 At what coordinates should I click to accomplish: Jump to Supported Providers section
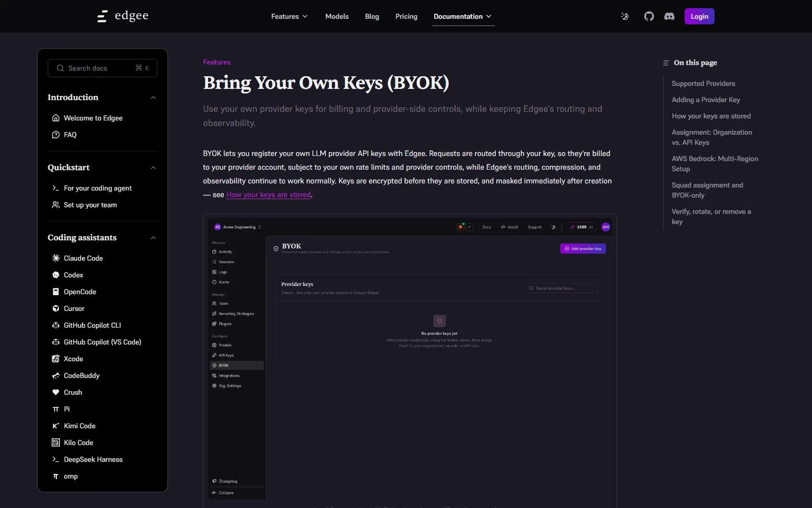703,83
